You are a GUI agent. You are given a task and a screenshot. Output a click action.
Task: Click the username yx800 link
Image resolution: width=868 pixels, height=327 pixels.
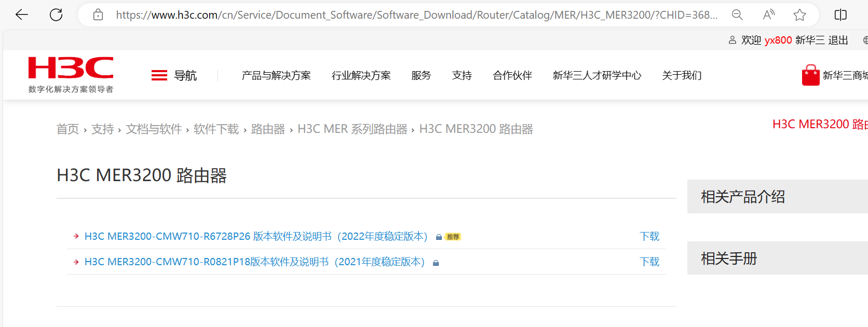tap(778, 40)
